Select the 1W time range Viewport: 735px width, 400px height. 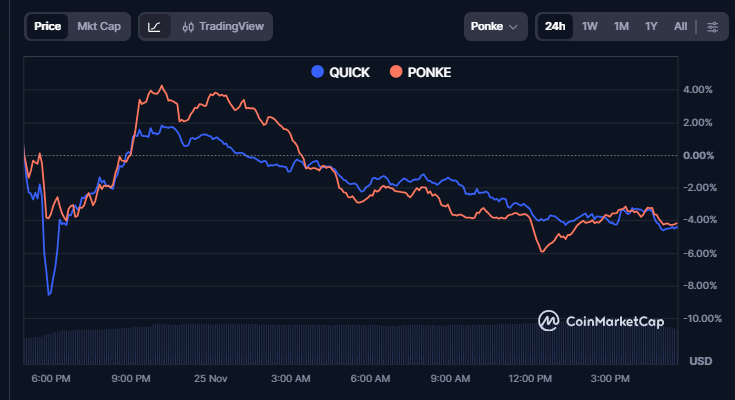[x=590, y=26]
